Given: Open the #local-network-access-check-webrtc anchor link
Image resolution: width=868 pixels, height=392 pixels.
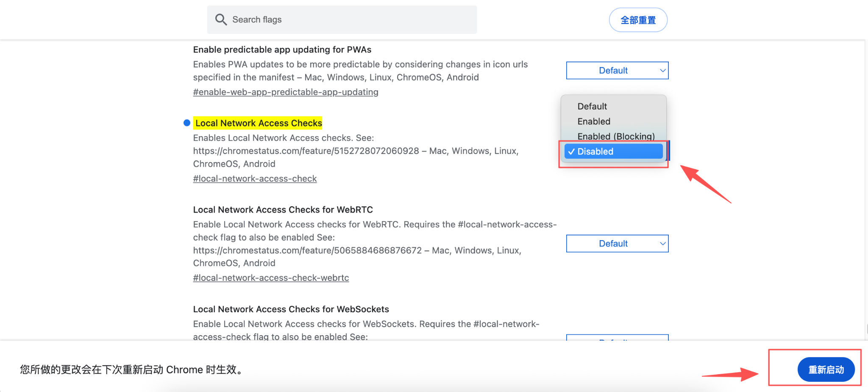Looking at the screenshot, I should (x=271, y=278).
